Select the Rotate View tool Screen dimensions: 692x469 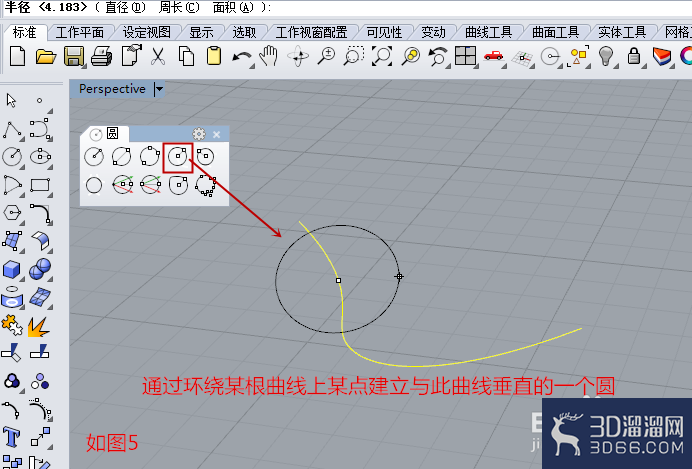coord(298,56)
